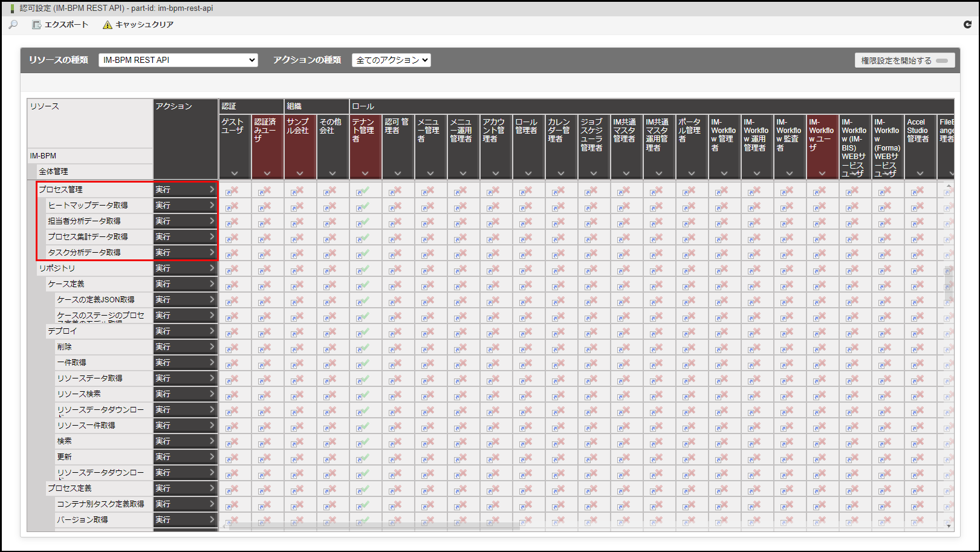
Task: Click プロセス管理 permission icon under テナント管理者
Action: click(363, 190)
